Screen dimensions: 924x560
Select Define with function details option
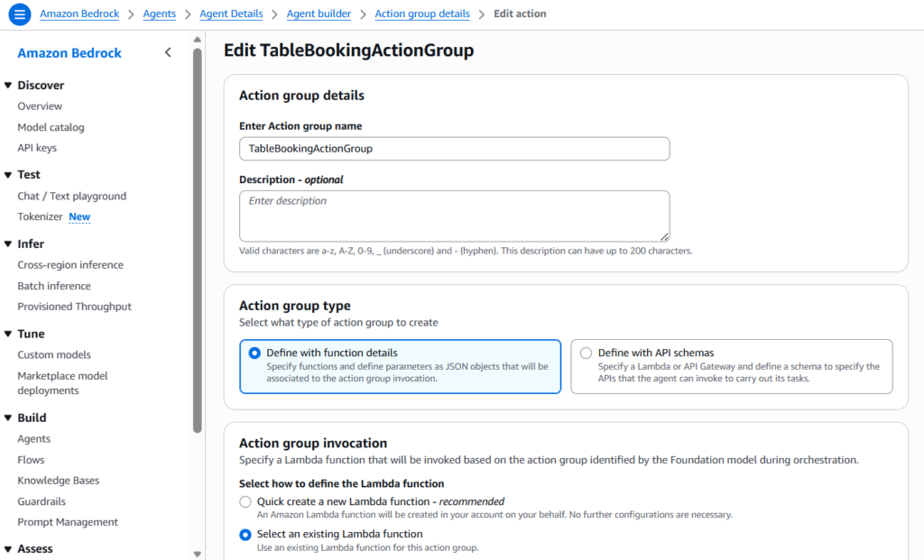coord(254,353)
